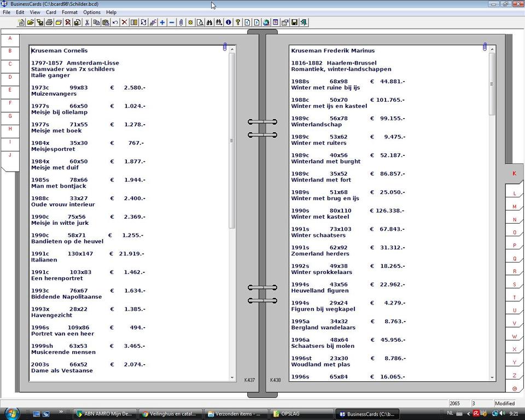
Task: Open Find with the binoculars icon
Action: tap(209, 22)
